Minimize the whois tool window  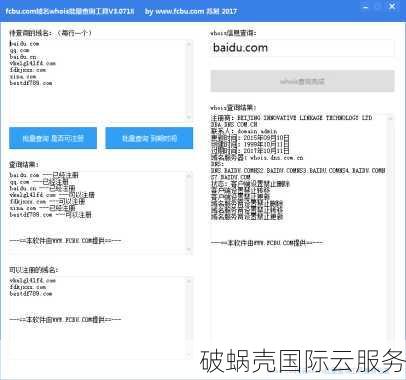pos(366,7)
